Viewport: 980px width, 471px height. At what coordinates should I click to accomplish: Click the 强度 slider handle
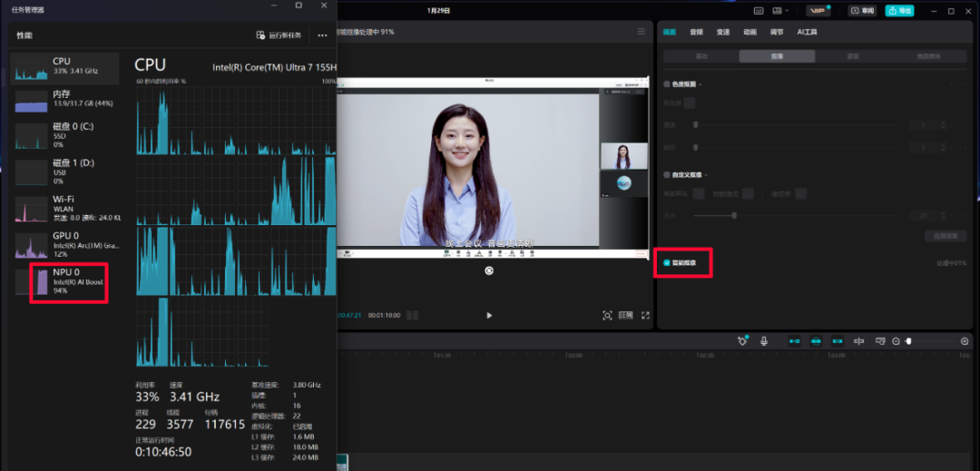pyautogui.click(x=696, y=125)
